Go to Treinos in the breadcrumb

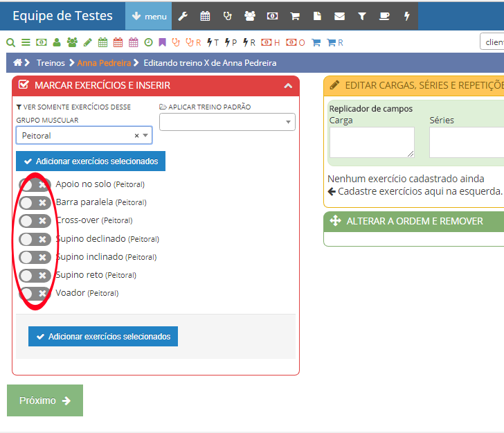tap(51, 63)
